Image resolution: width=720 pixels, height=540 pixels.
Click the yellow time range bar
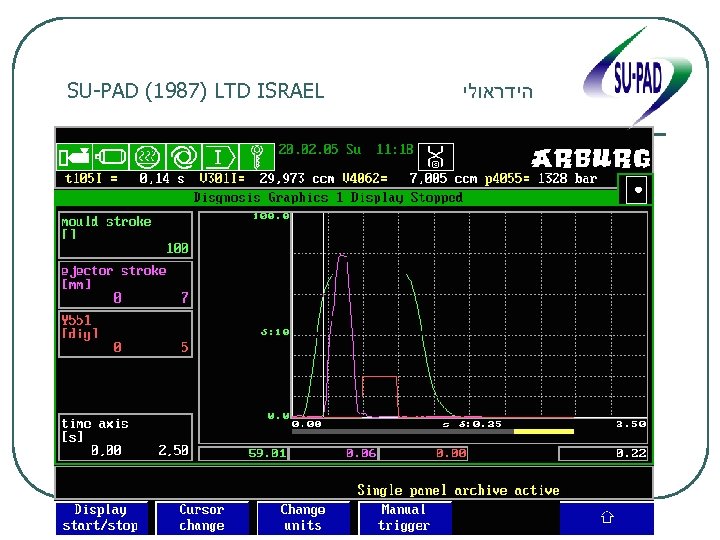(x=544, y=432)
